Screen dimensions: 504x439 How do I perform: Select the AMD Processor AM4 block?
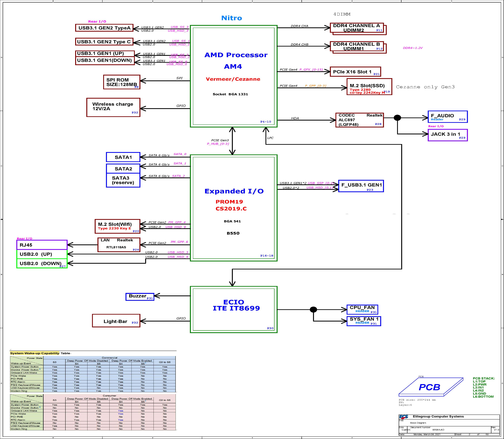pyautogui.click(x=233, y=76)
